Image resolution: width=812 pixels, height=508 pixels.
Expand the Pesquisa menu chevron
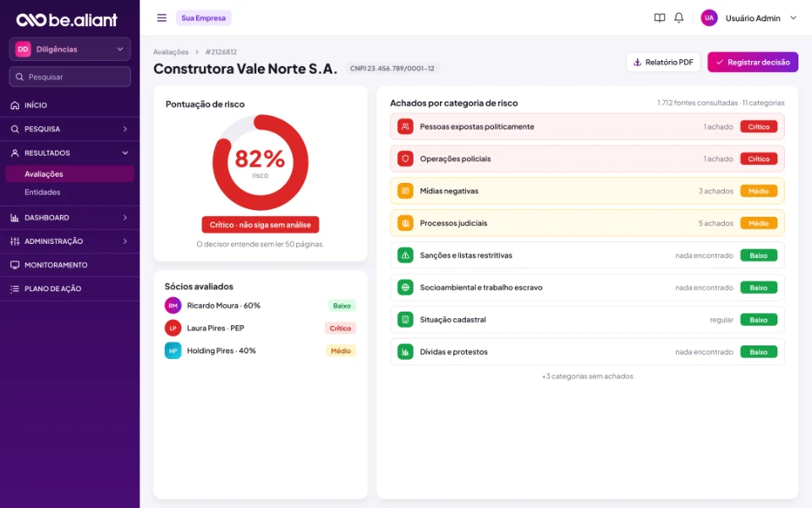point(125,129)
